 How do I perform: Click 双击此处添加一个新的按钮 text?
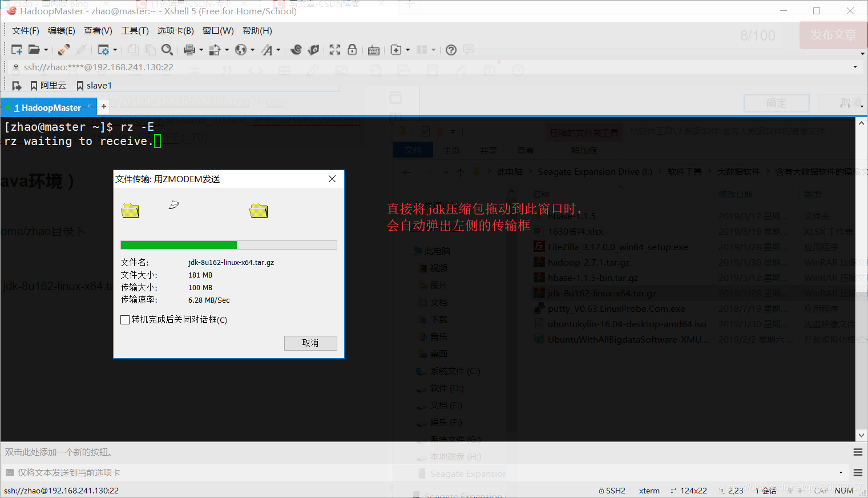[x=60, y=452]
